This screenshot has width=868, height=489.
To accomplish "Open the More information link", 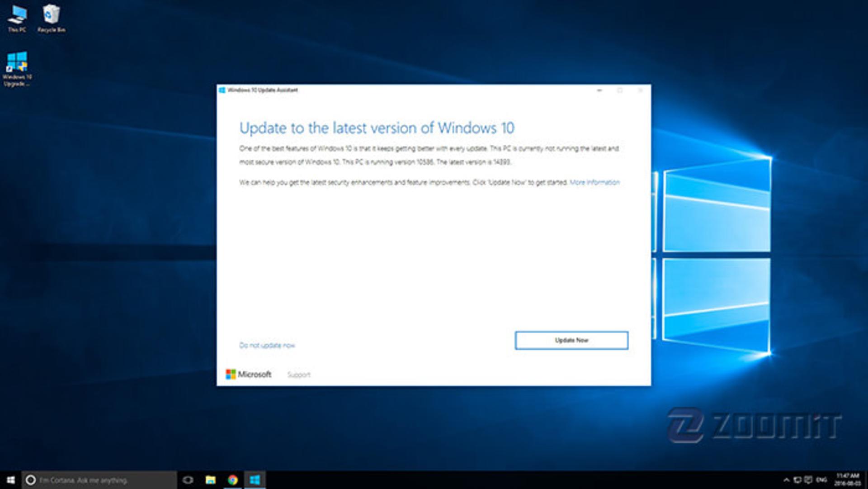I will [x=595, y=182].
